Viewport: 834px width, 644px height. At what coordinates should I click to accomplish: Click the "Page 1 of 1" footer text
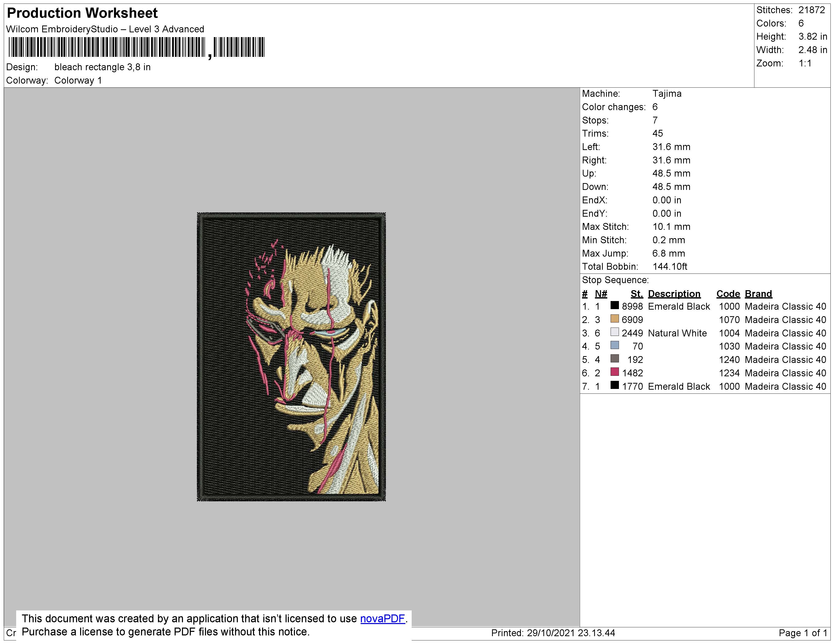coord(803,633)
